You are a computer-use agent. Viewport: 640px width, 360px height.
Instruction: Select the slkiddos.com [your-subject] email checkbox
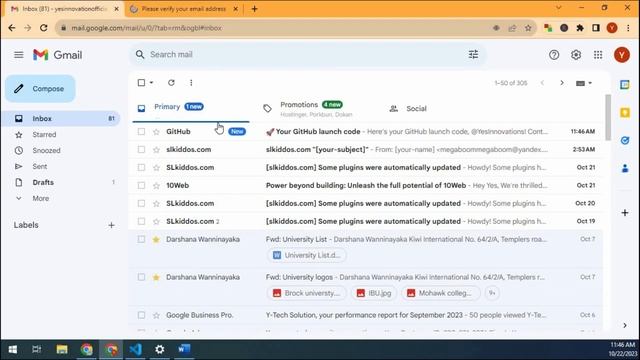click(141, 149)
